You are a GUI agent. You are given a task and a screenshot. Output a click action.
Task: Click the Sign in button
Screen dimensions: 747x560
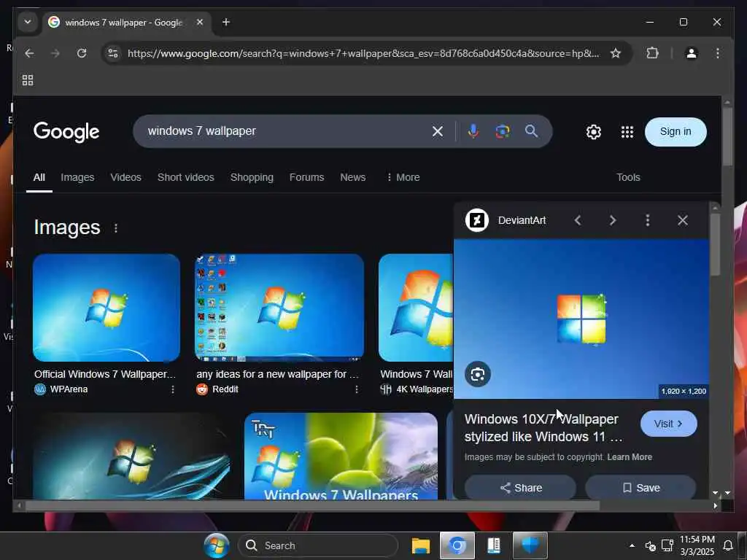click(x=675, y=131)
